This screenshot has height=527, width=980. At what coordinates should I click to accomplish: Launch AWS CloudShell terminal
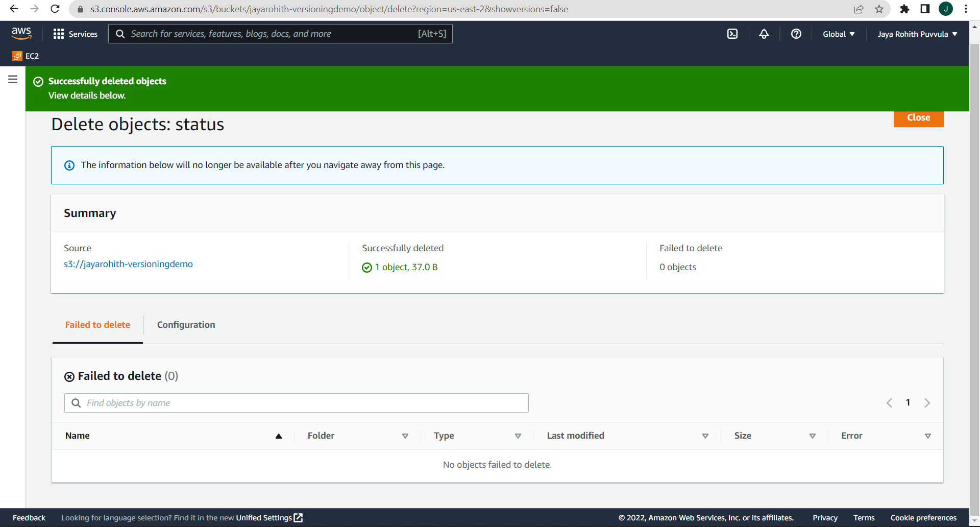(732, 34)
